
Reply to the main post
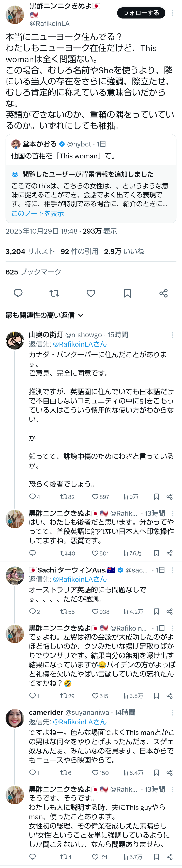[x=18, y=293]
